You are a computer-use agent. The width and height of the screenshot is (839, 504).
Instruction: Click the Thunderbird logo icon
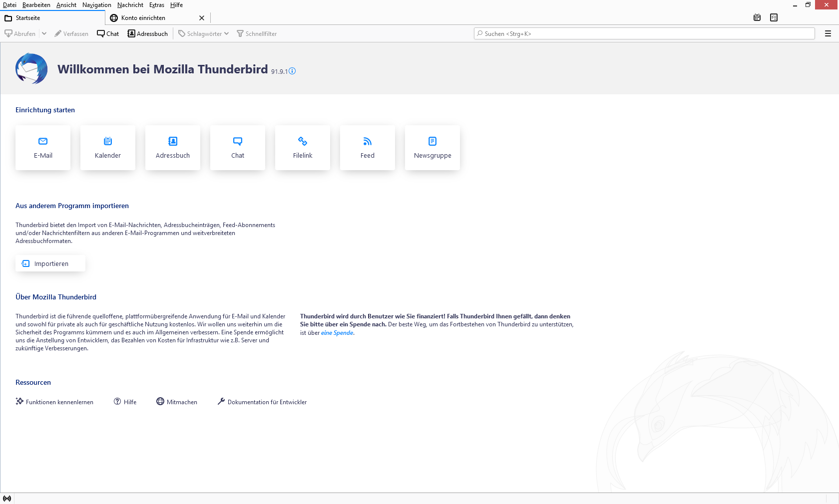pyautogui.click(x=31, y=68)
